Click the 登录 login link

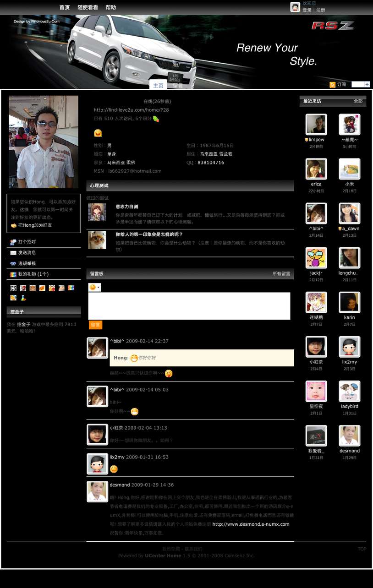307,10
